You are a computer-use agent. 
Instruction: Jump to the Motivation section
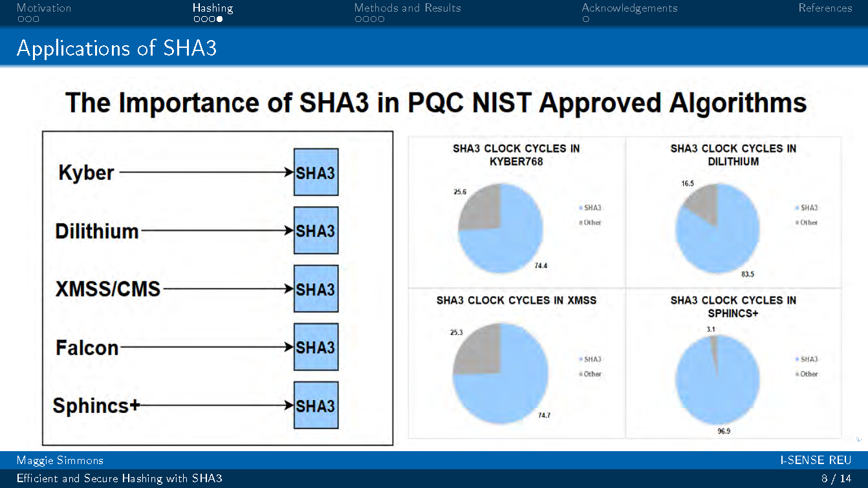click(44, 8)
